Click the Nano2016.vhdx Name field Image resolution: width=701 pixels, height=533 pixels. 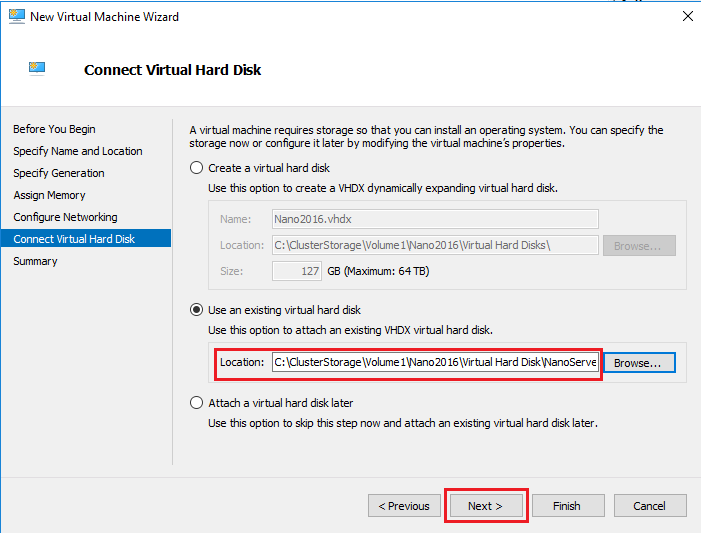pos(434,219)
